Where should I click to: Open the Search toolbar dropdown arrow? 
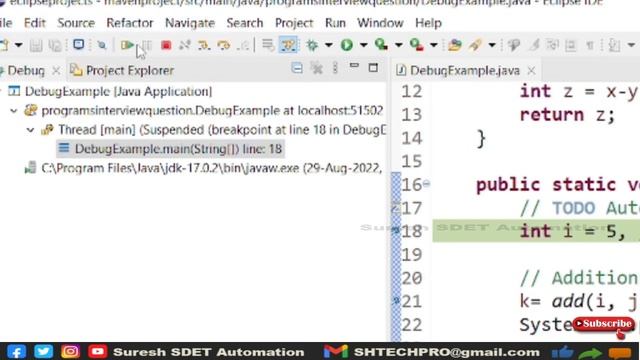[492, 45]
